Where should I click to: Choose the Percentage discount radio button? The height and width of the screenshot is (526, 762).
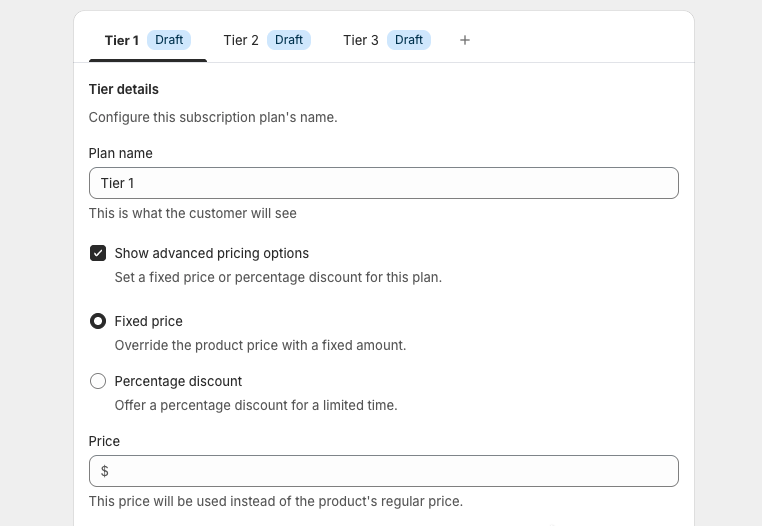pos(98,381)
